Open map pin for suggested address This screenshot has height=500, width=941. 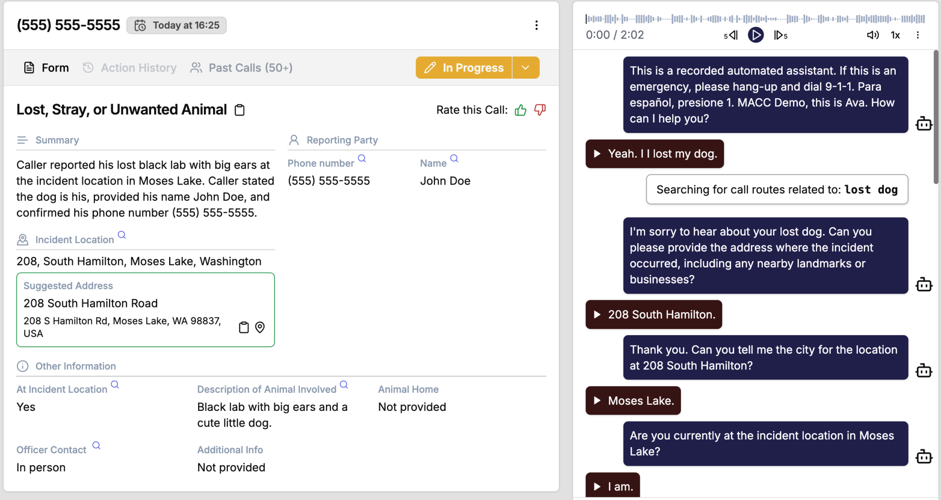tap(260, 327)
